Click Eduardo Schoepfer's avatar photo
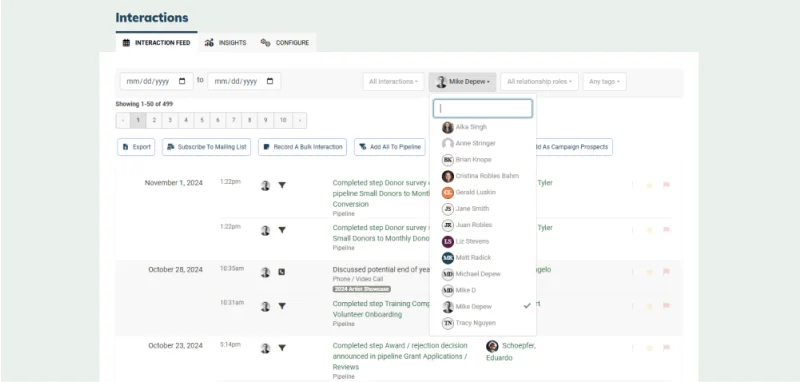 click(492, 347)
